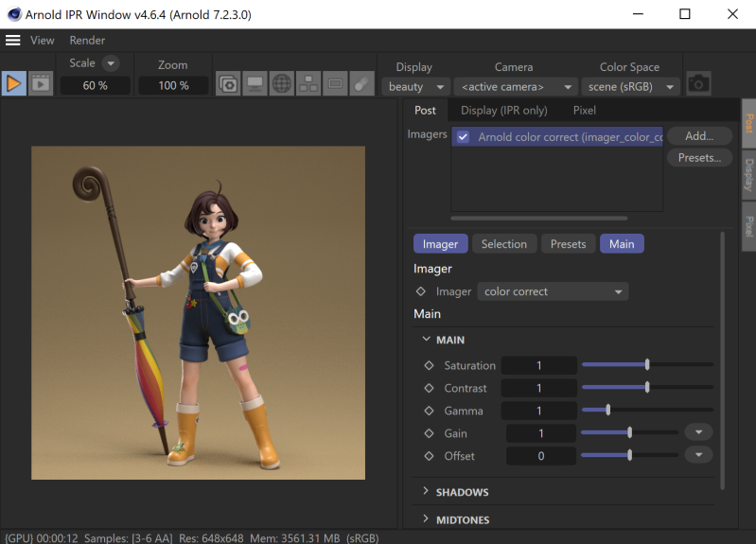Screen dimensions: 756x544
Task: Click the Gain slider handle
Action: [629, 432]
